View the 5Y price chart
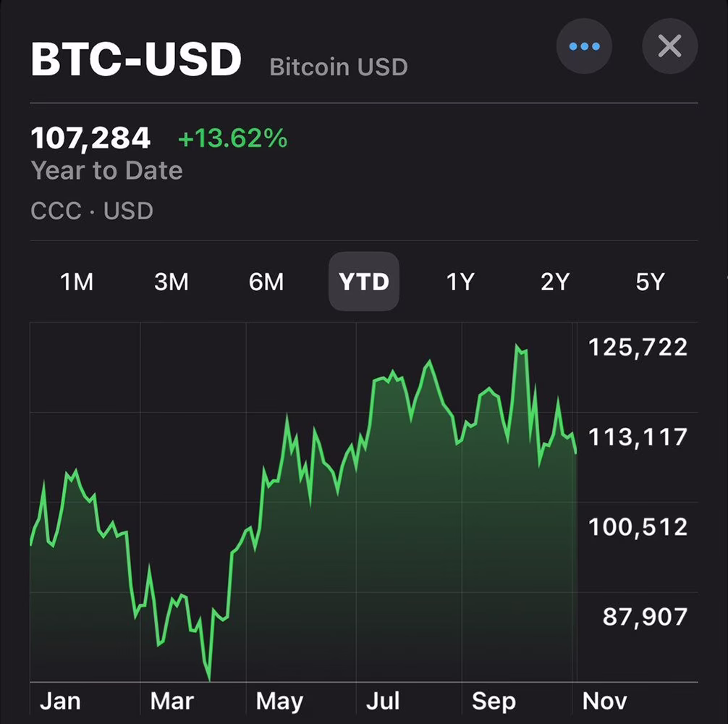This screenshot has height=724, width=728. (x=650, y=282)
